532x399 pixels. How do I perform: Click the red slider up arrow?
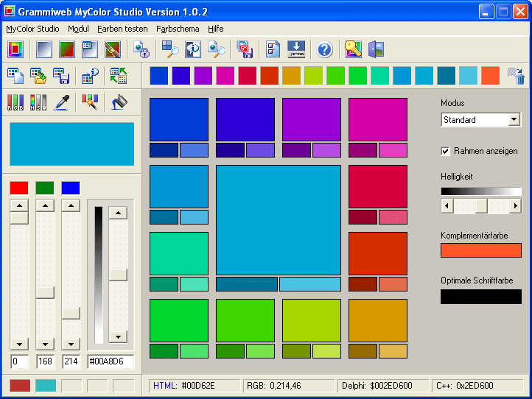coord(19,205)
